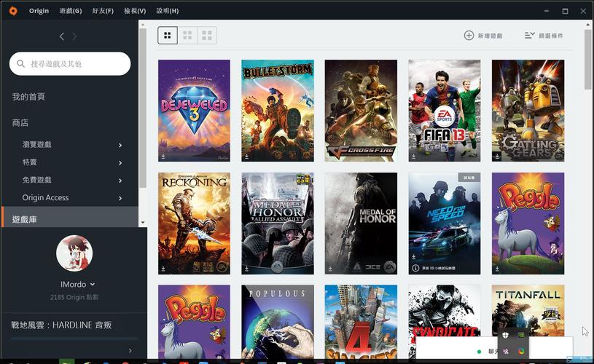Click the download icon on FIFA 13
This screenshot has height=364, width=594.
coord(413,156)
